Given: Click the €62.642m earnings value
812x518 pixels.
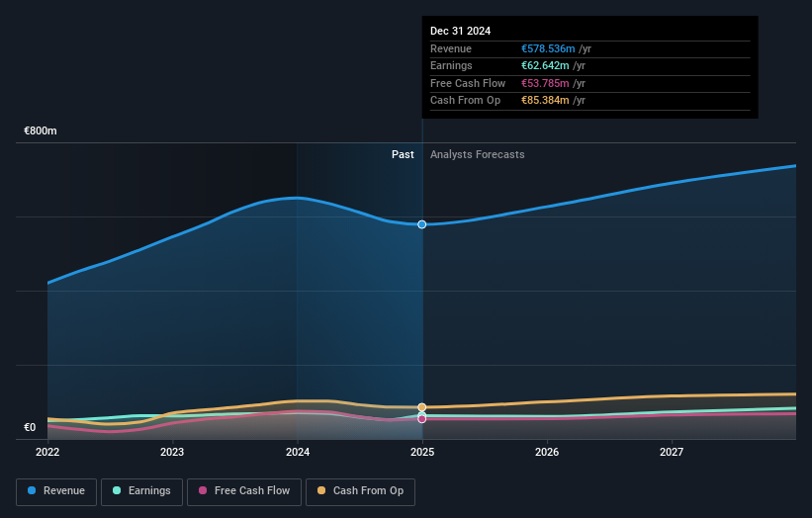Looking at the screenshot, I should point(545,65).
